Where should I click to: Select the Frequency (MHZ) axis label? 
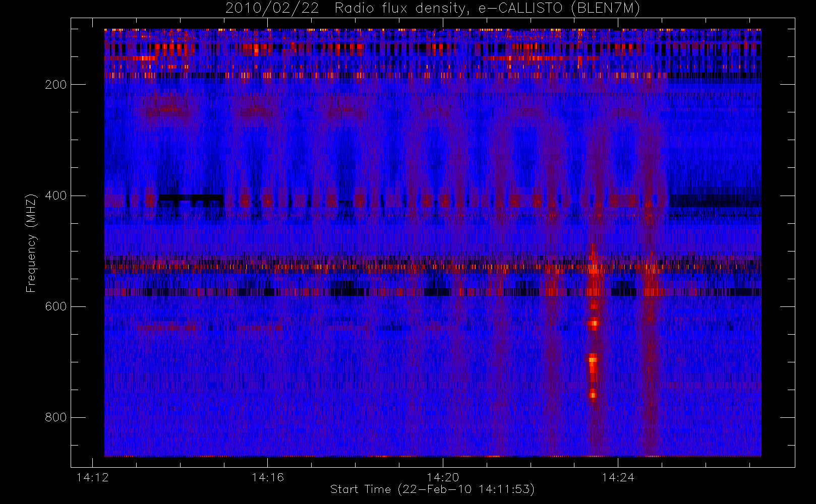(x=31, y=243)
